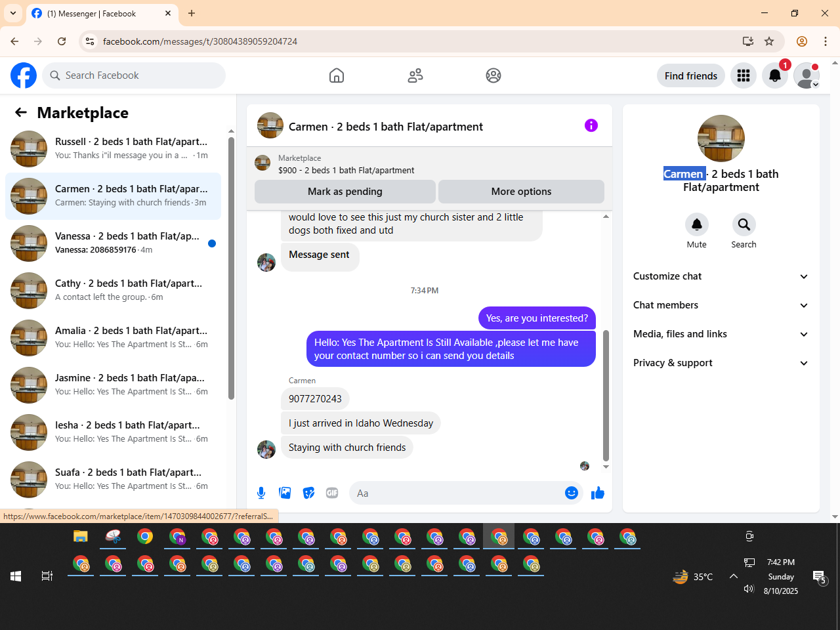Open Iesha conversation
The width and height of the screenshot is (840, 630).
tap(113, 432)
